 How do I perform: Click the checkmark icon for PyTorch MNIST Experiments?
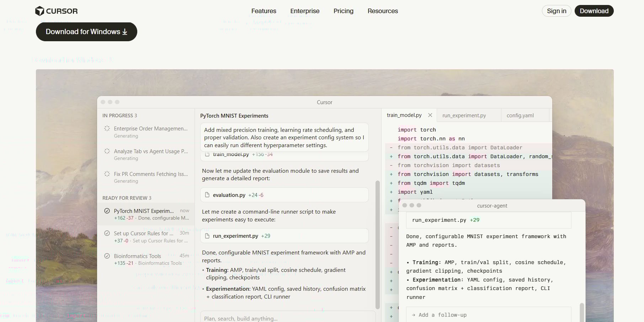107,211
